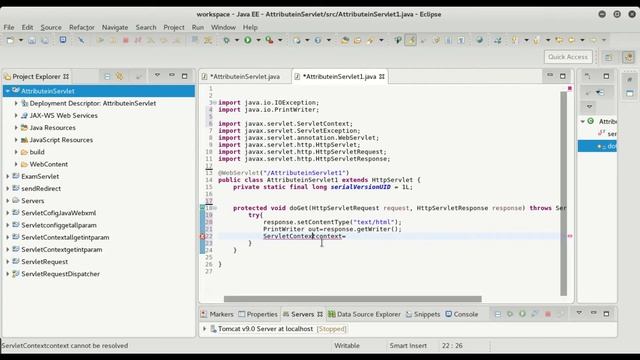
Task: Expand JAX-WS Web Services node
Action: pos(16,116)
